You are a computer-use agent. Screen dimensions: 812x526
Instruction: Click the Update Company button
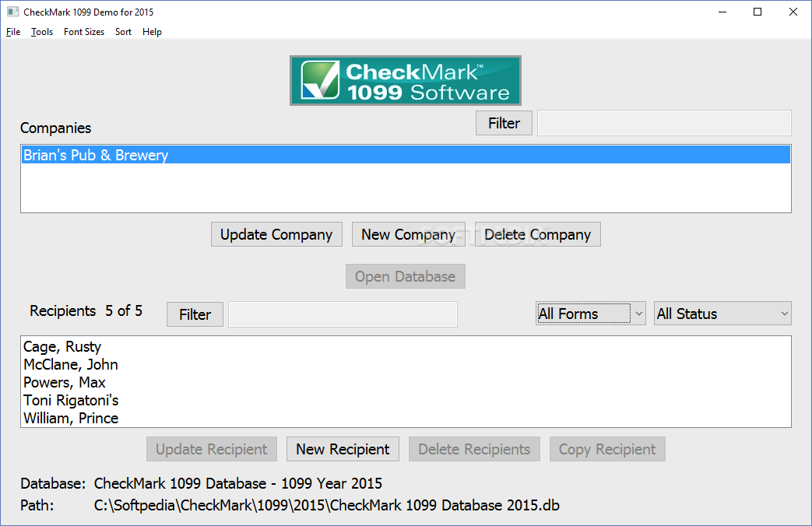pos(276,234)
